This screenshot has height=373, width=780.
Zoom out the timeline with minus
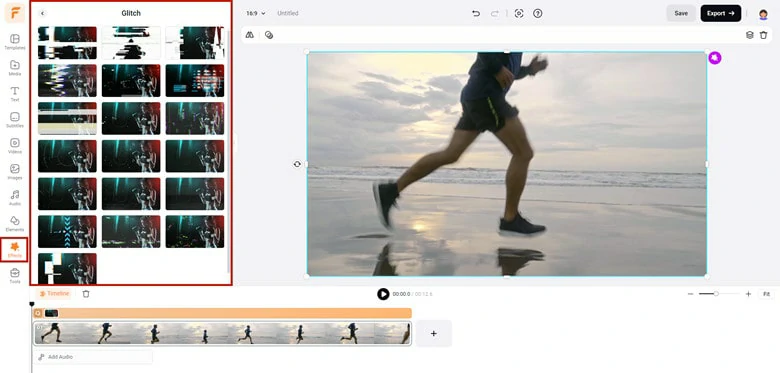(690, 294)
